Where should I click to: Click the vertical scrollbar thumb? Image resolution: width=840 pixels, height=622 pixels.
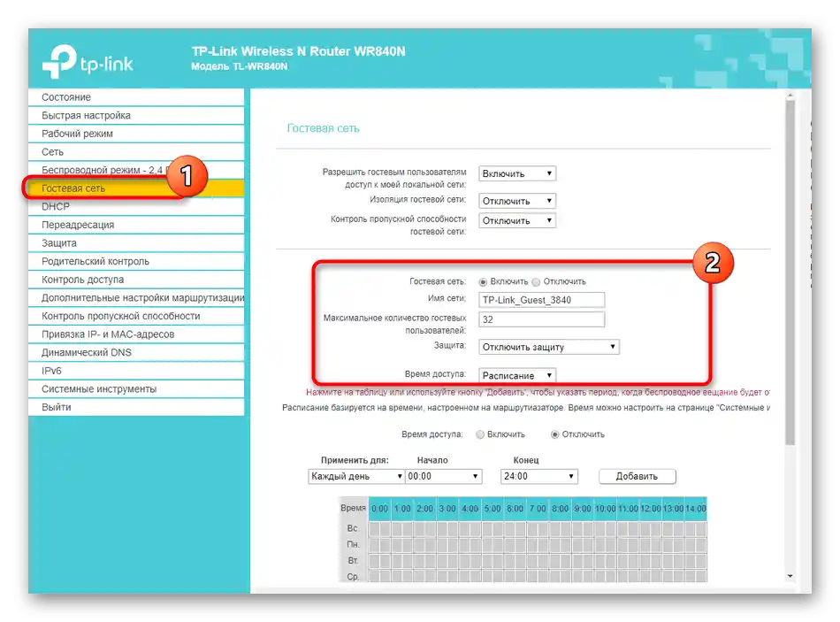pos(790,273)
